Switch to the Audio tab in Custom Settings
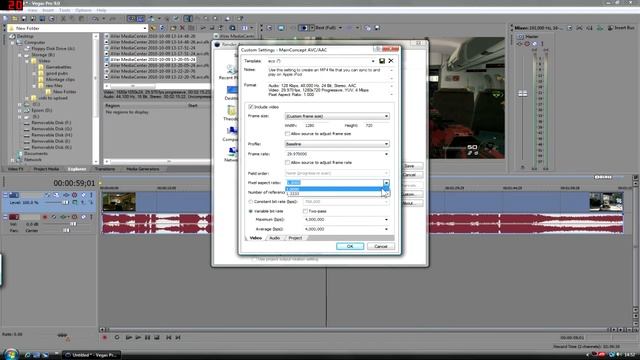Screen dimensions: 640x360 [x=275, y=238]
